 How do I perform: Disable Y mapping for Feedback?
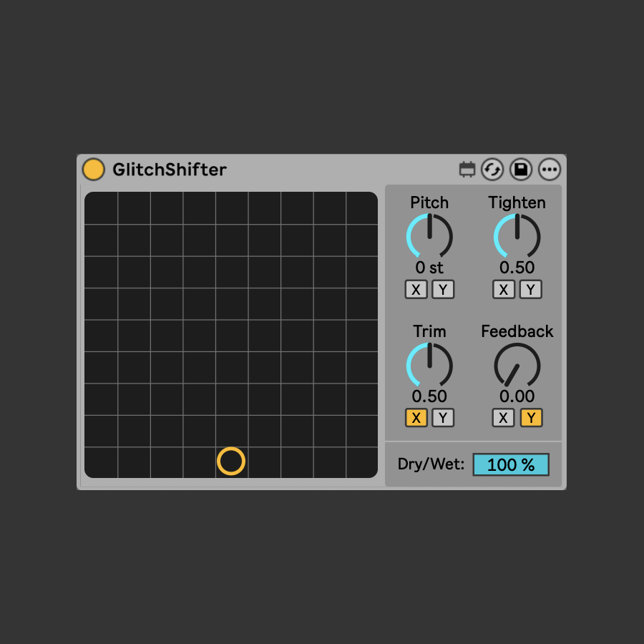(x=531, y=418)
